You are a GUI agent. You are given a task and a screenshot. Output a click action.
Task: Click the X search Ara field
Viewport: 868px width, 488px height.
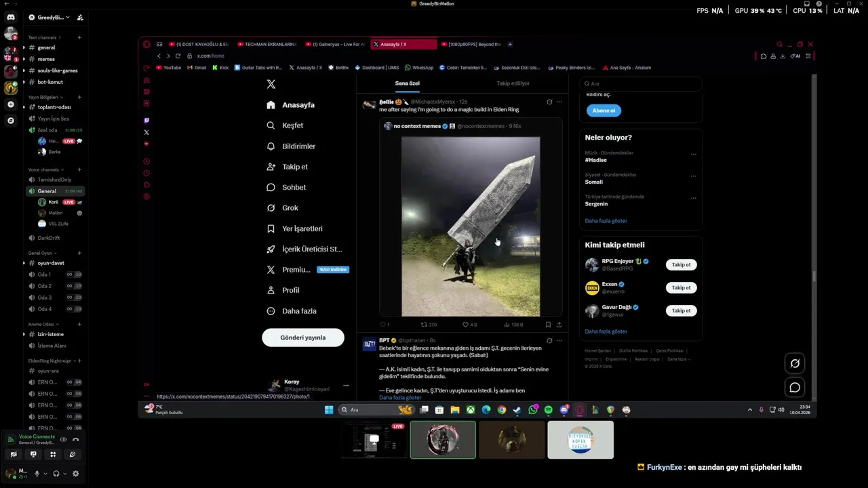pyautogui.click(x=641, y=83)
